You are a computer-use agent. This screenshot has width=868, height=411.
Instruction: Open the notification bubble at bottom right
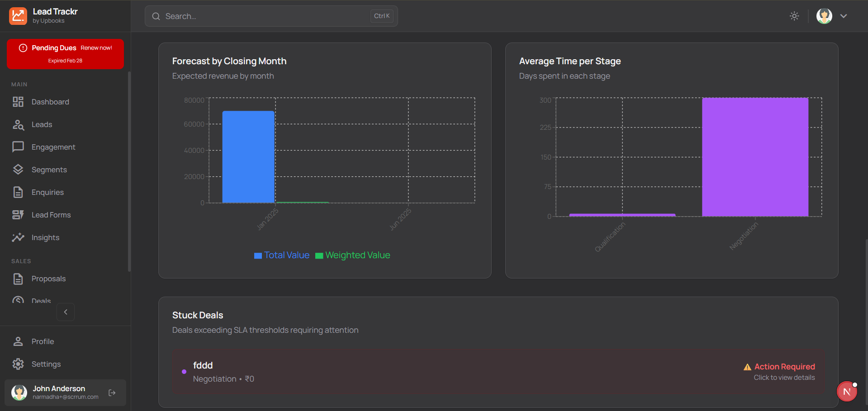click(847, 391)
